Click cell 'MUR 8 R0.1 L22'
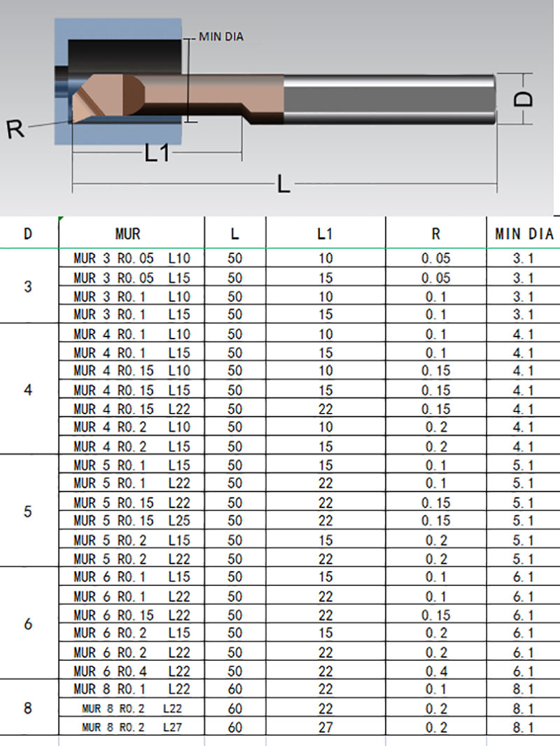560x746 pixels. pyautogui.click(x=132, y=689)
